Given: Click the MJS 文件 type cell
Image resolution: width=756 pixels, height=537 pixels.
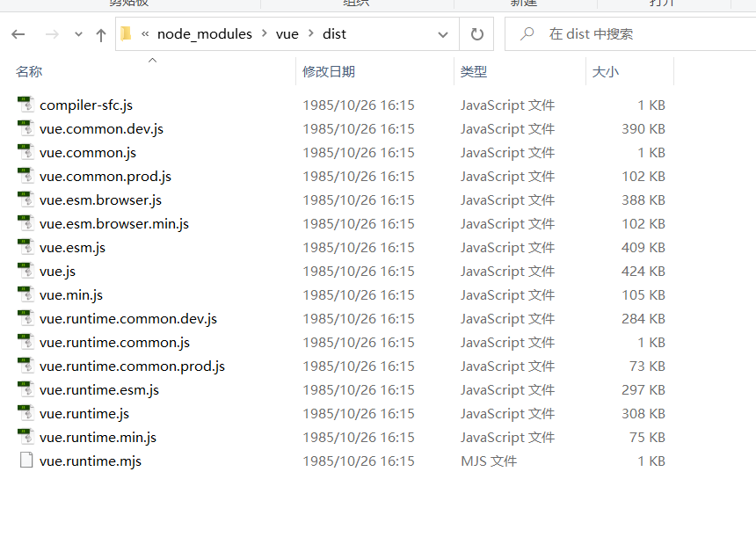Looking at the screenshot, I should (x=489, y=461).
